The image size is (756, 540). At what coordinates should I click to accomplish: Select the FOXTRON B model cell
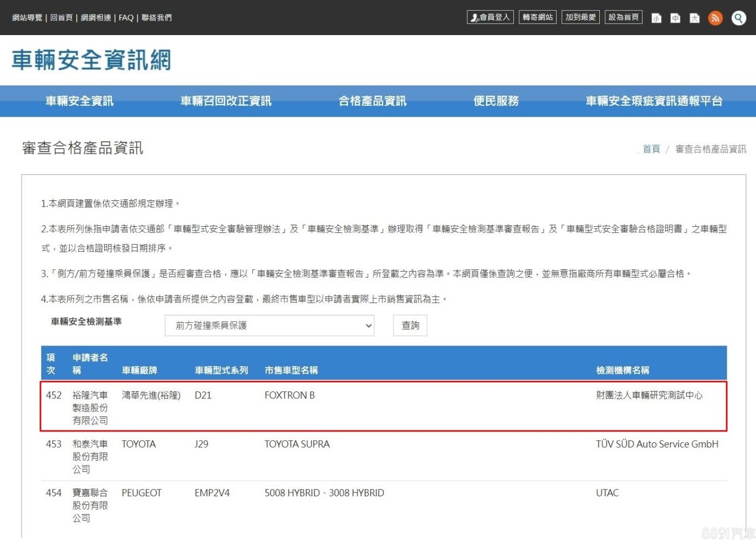pos(290,395)
